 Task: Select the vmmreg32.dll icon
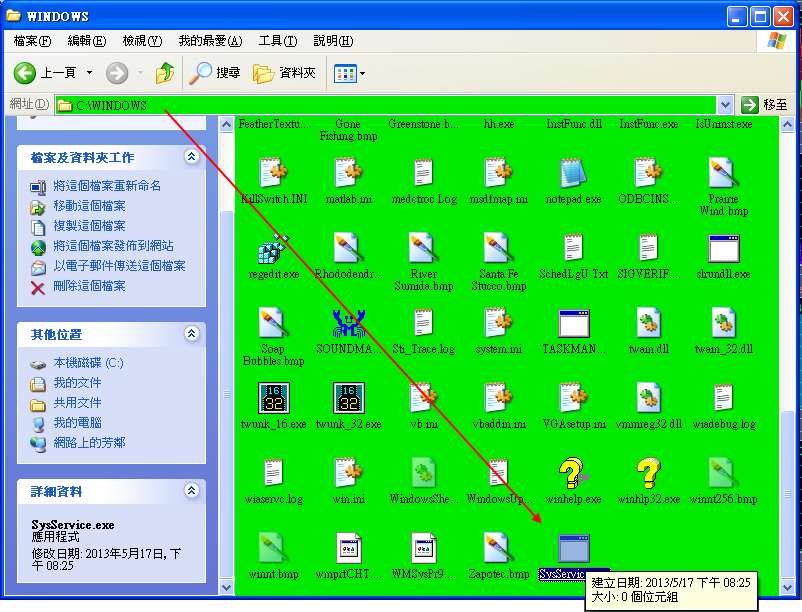pyautogui.click(x=649, y=397)
